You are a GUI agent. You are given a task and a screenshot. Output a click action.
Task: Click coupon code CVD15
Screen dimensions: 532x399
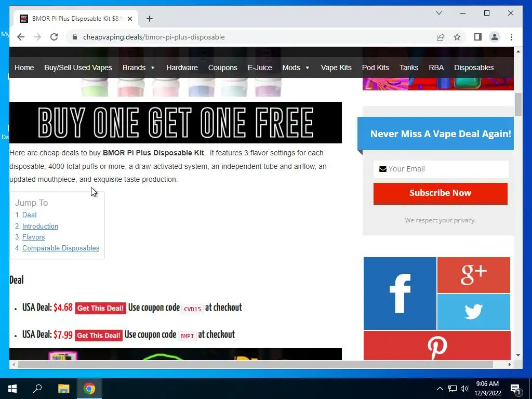click(192, 309)
